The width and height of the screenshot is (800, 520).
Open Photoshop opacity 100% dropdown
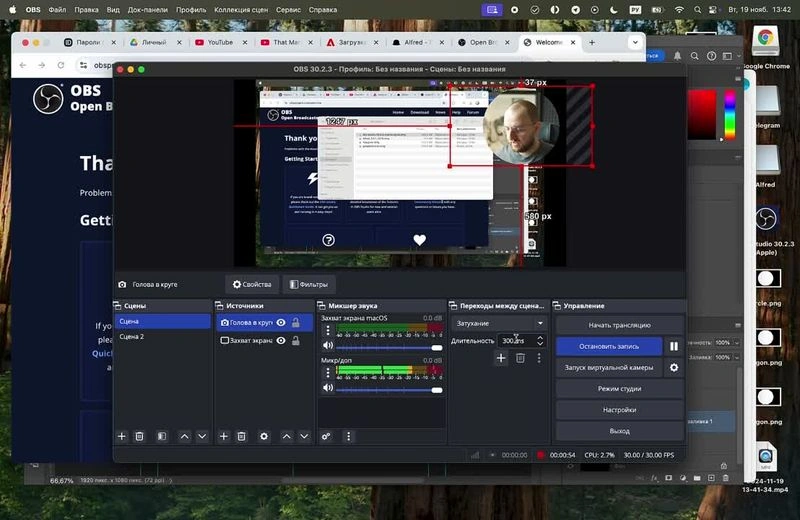pyautogui.click(x=736, y=343)
